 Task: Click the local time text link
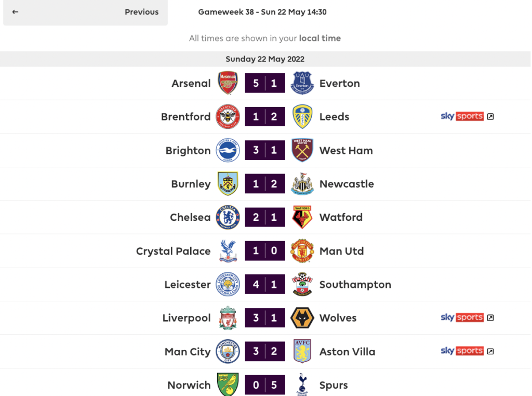point(319,38)
